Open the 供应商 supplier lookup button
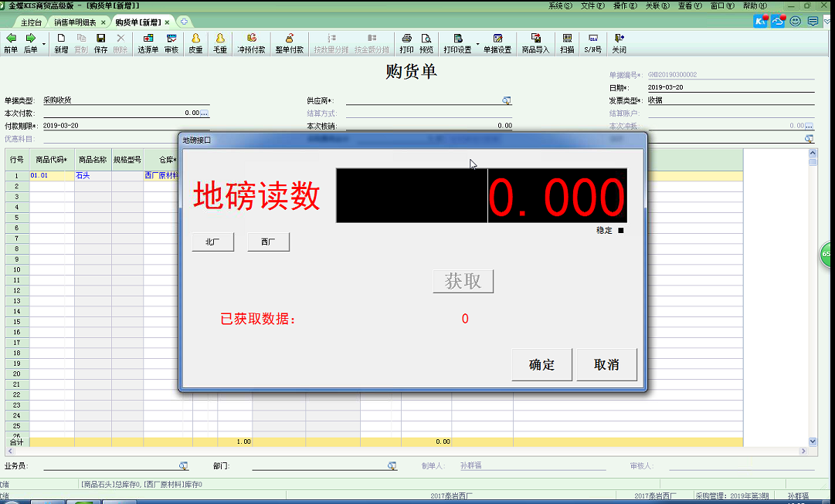This screenshot has height=504, width=835. [x=507, y=101]
